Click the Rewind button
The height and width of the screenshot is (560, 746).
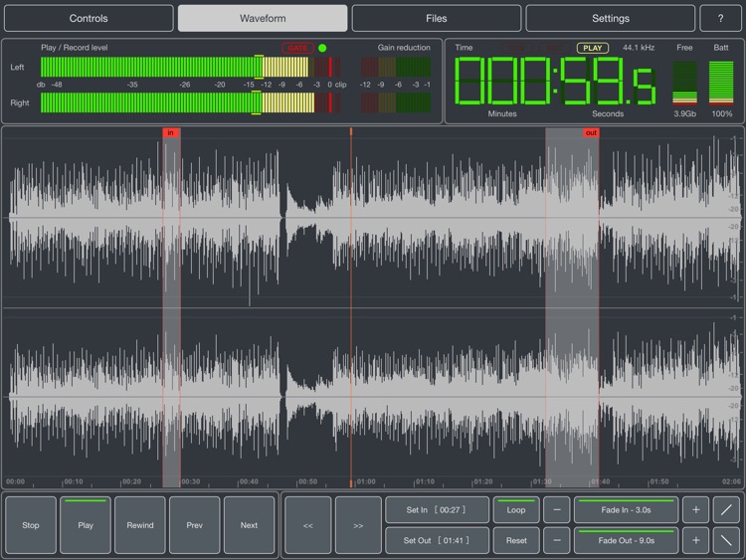coord(140,525)
